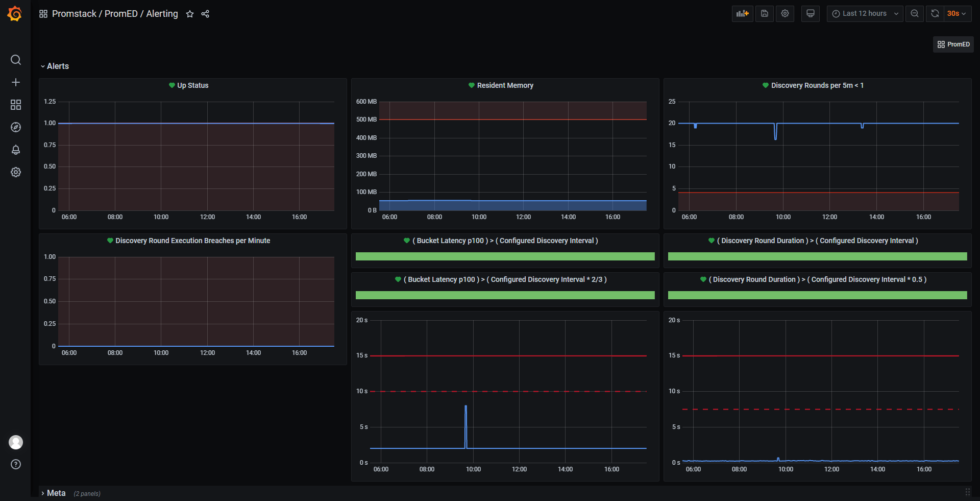Viewport: 980px width, 501px height.
Task: Open the PromED dashboard link
Action: tap(953, 44)
